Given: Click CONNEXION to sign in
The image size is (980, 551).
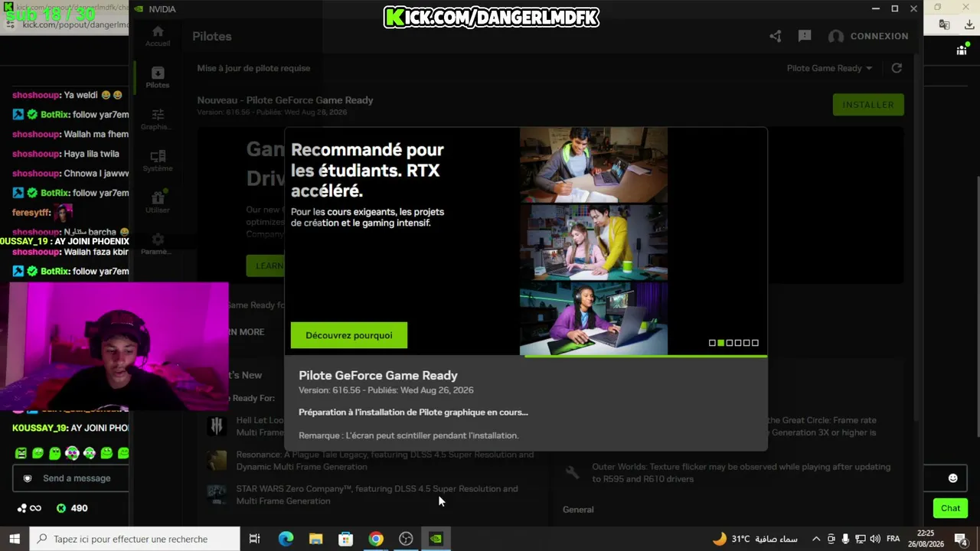Looking at the screenshot, I should point(879,36).
